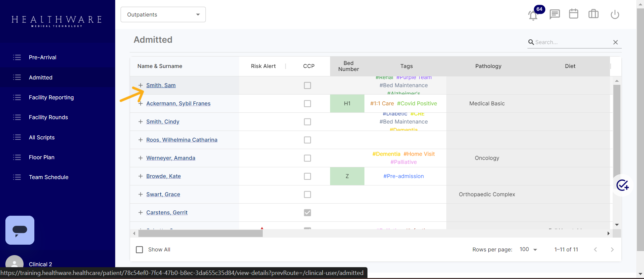Open the rows per page dropdown

(x=528, y=249)
